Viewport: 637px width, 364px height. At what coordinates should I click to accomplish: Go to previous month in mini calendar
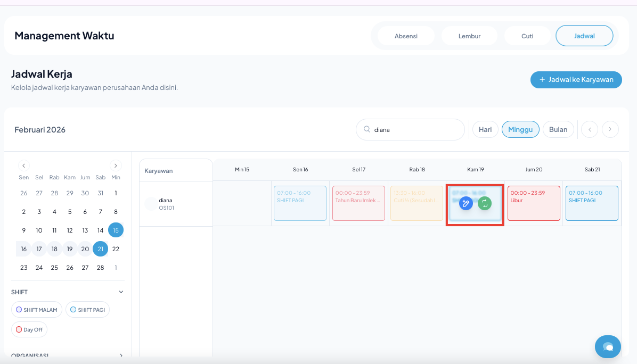(x=23, y=166)
